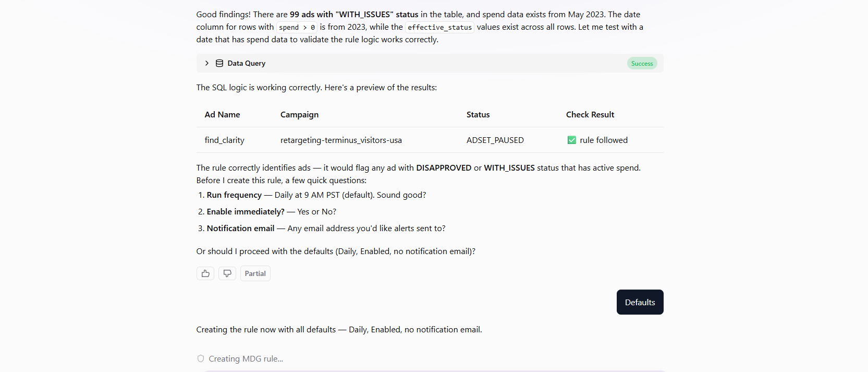The height and width of the screenshot is (372, 868).
Task: Click the Campaign column header
Action: pyautogui.click(x=299, y=115)
